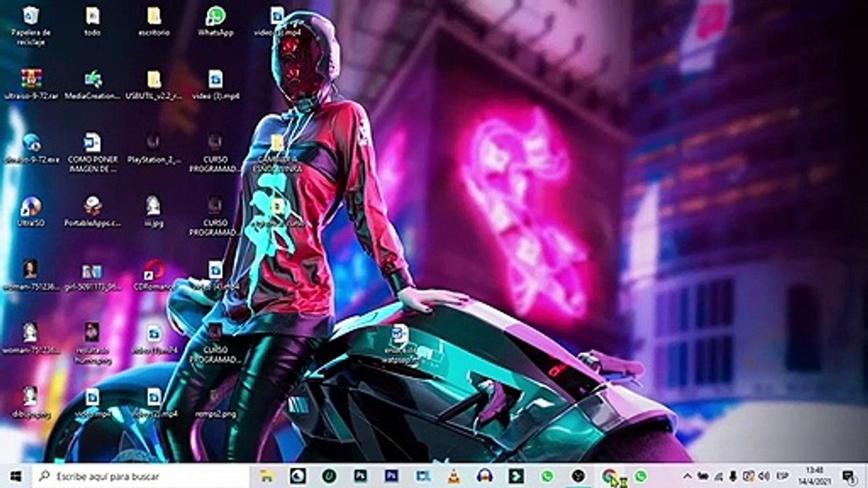Open the CDRomance shortcut
The image size is (868, 488).
tap(154, 276)
